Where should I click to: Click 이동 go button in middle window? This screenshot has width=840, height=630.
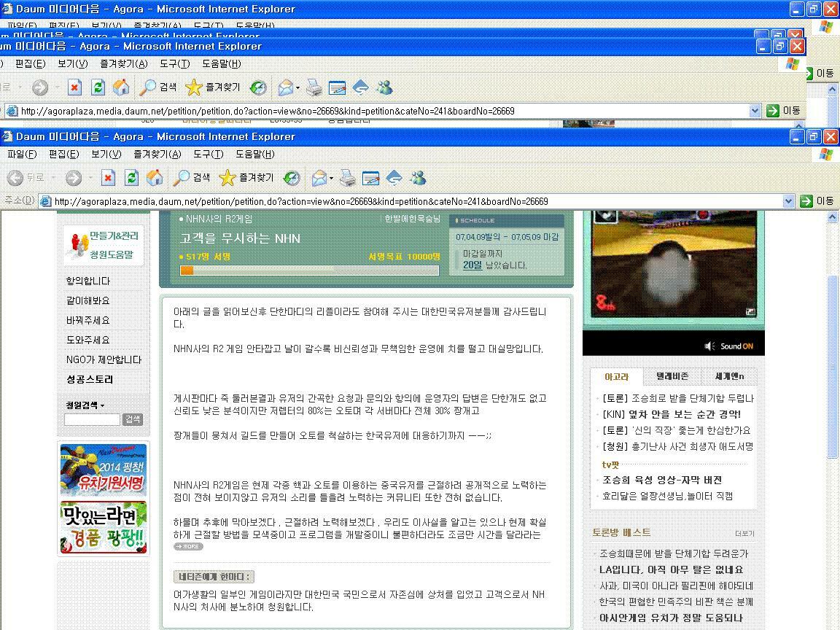(783, 111)
